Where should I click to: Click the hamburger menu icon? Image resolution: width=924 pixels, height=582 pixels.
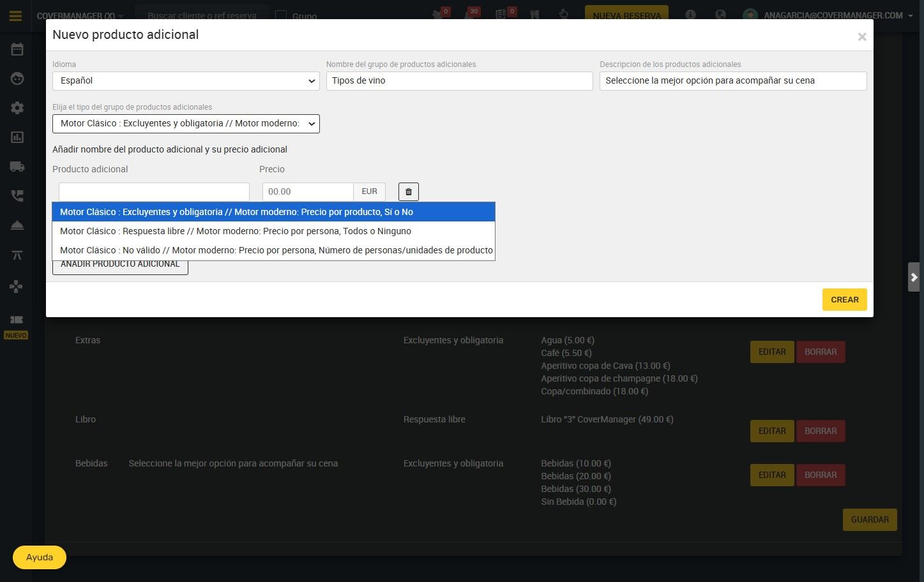pos(16,16)
